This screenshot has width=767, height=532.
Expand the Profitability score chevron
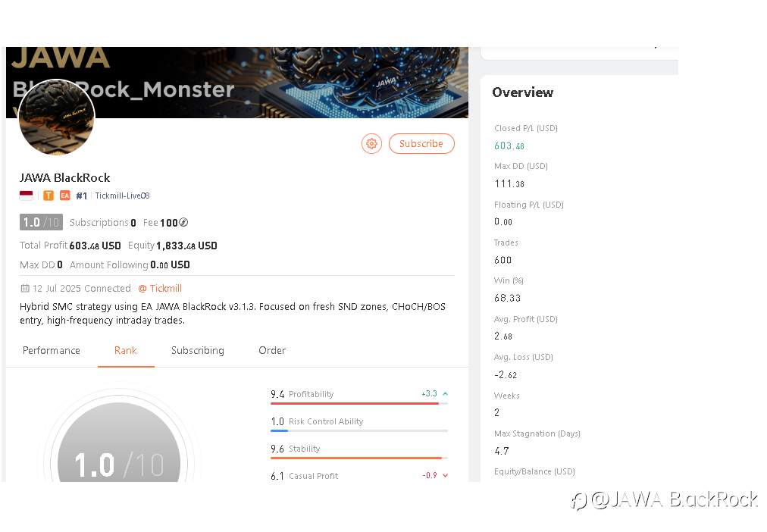445,393
